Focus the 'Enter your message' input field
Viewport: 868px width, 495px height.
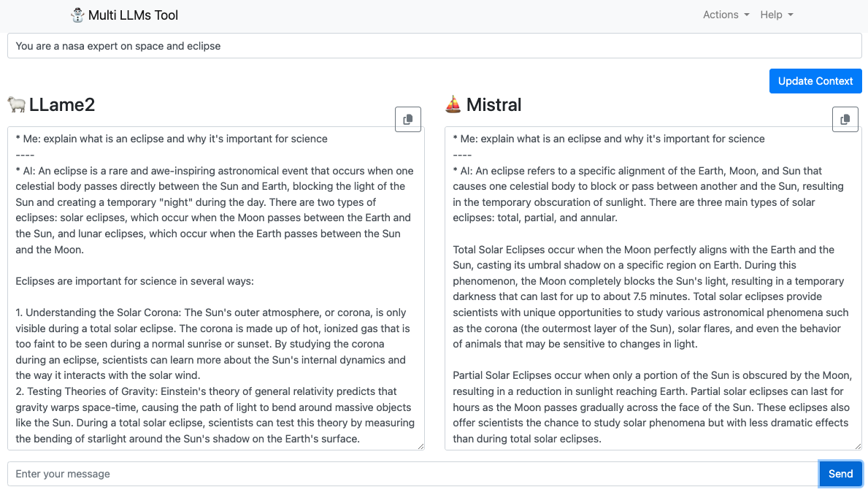(x=412, y=474)
